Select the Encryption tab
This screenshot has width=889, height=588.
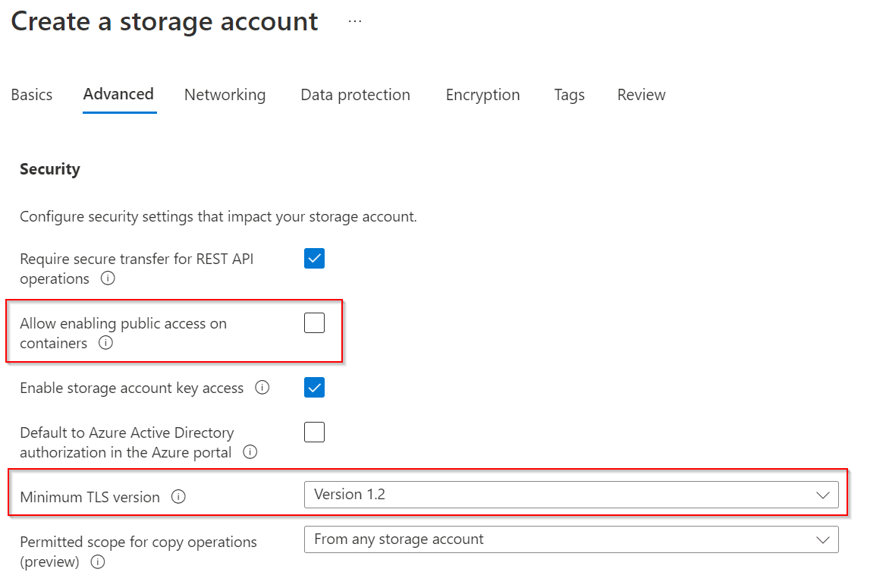click(x=482, y=95)
